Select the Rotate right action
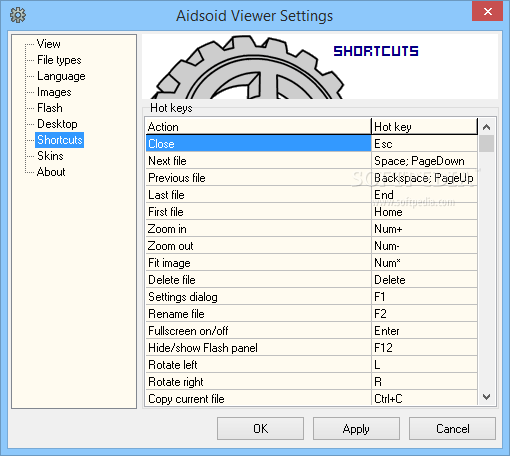510x456 pixels. click(x=258, y=382)
